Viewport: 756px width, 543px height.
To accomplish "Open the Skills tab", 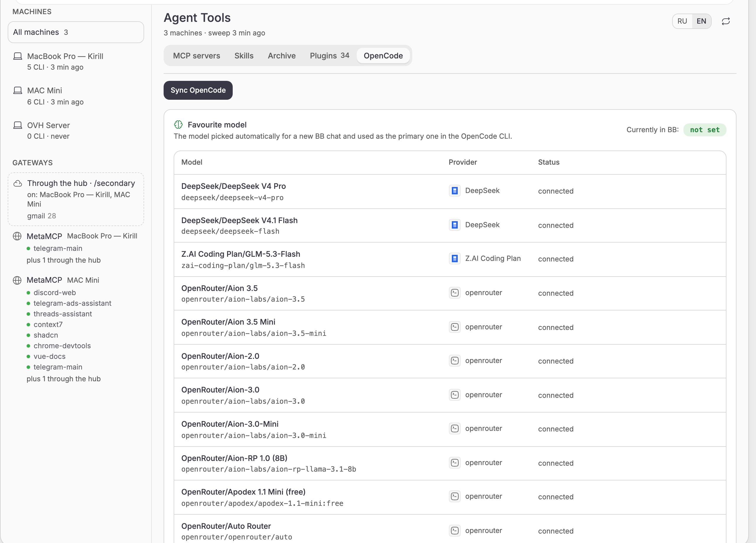I will pos(244,56).
